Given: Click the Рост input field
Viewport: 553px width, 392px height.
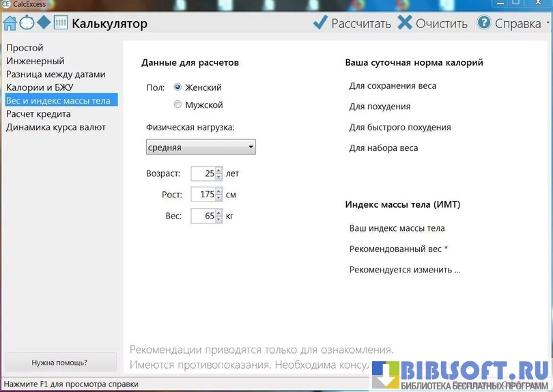Looking at the screenshot, I should click(203, 195).
